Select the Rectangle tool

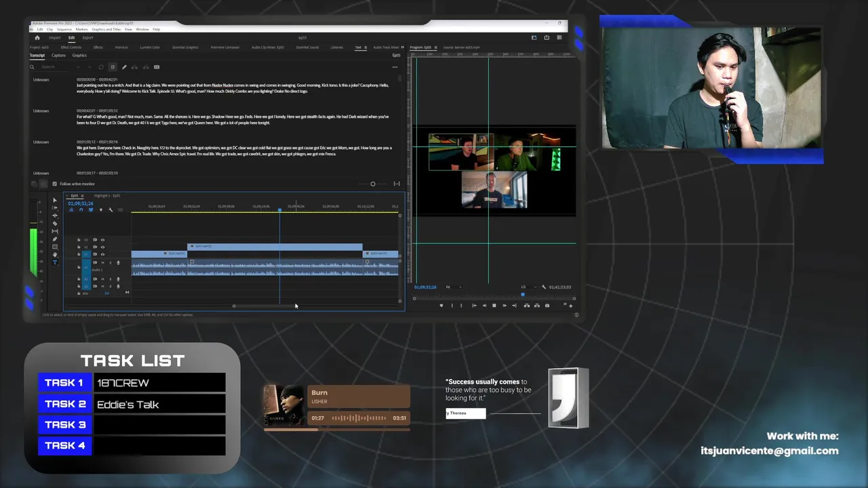pos(55,247)
